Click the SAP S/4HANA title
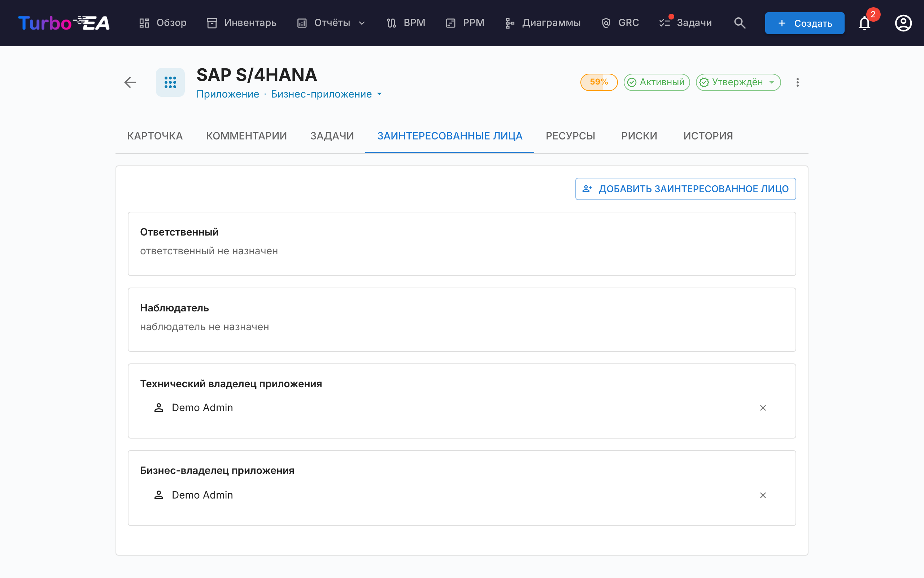The image size is (924, 578). (257, 74)
